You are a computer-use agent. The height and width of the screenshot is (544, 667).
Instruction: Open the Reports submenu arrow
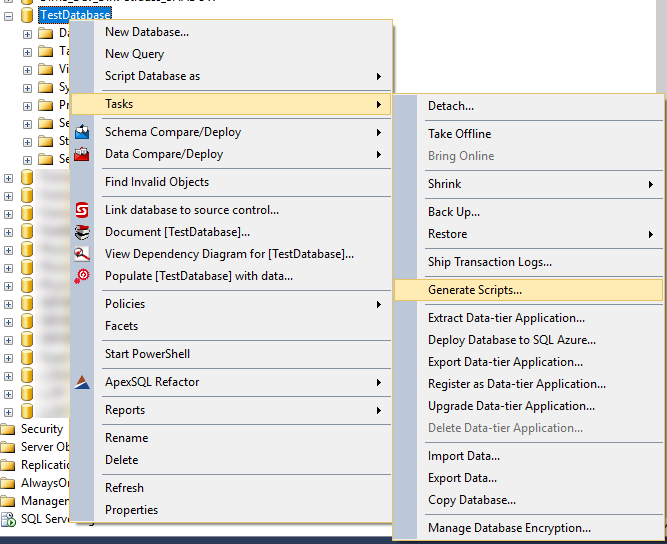tap(378, 410)
